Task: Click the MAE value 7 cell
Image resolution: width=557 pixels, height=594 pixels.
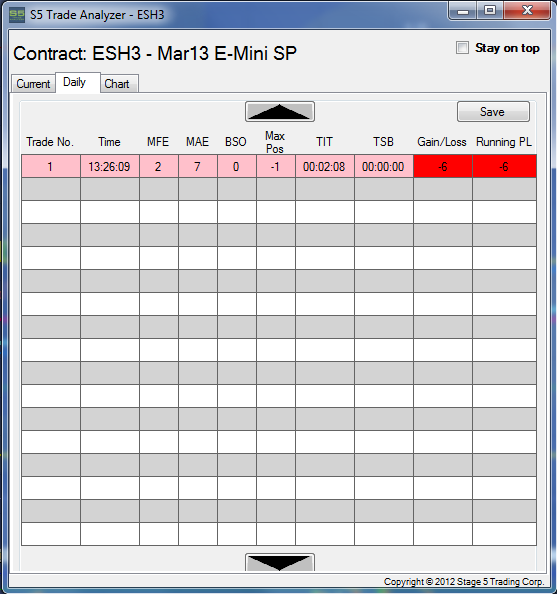Action: tap(198, 166)
